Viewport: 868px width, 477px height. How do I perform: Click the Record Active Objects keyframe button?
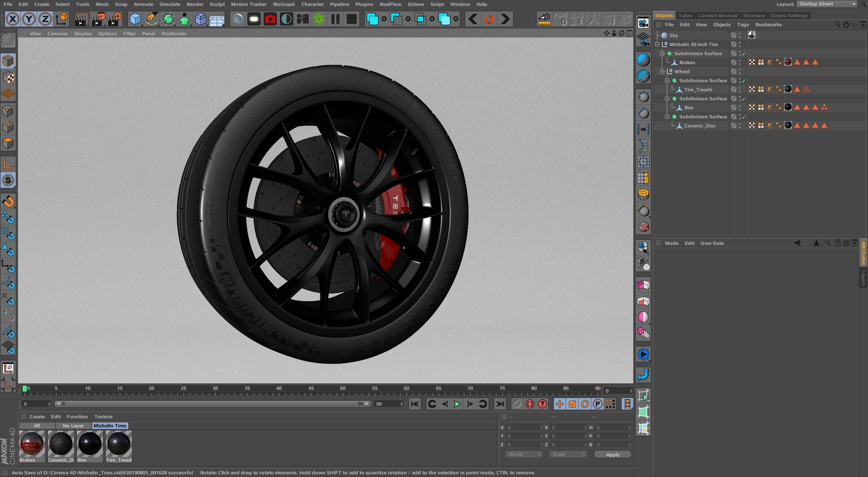(x=517, y=404)
